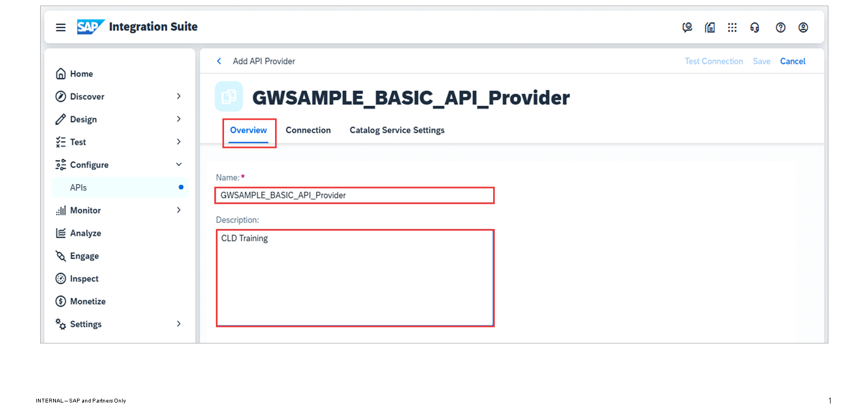Expand the Settings section chevron
This screenshot has width=868, height=409.
coord(179,324)
